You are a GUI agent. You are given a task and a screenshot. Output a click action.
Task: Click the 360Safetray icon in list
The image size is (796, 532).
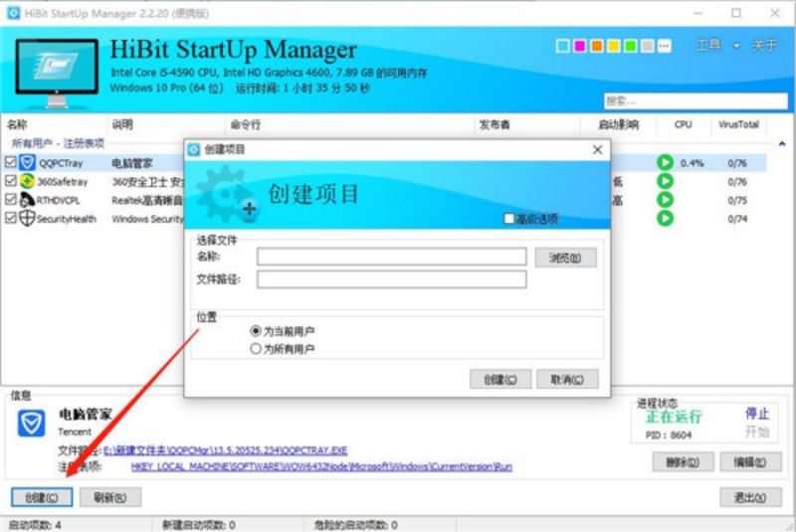tap(27, 181)
